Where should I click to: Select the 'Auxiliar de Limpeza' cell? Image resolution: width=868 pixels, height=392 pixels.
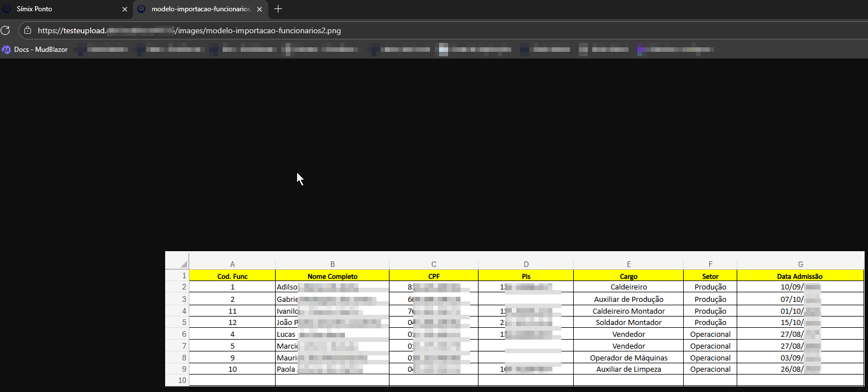[628, 369]
